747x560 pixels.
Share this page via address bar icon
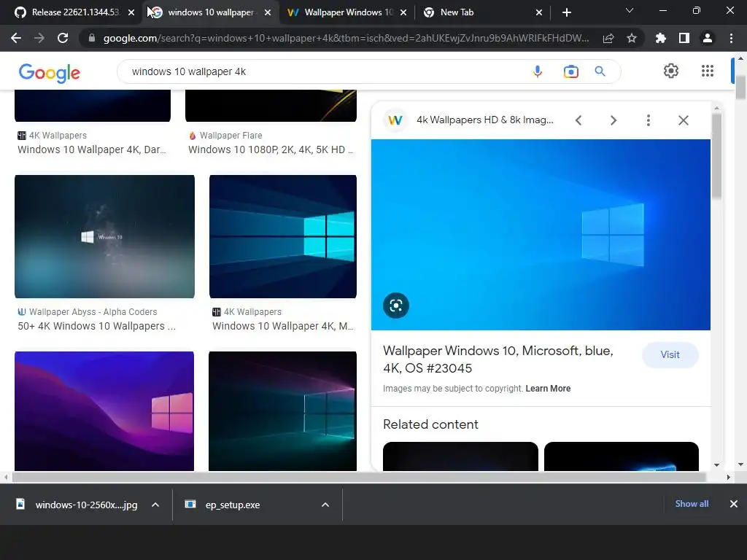click(608, 38)
